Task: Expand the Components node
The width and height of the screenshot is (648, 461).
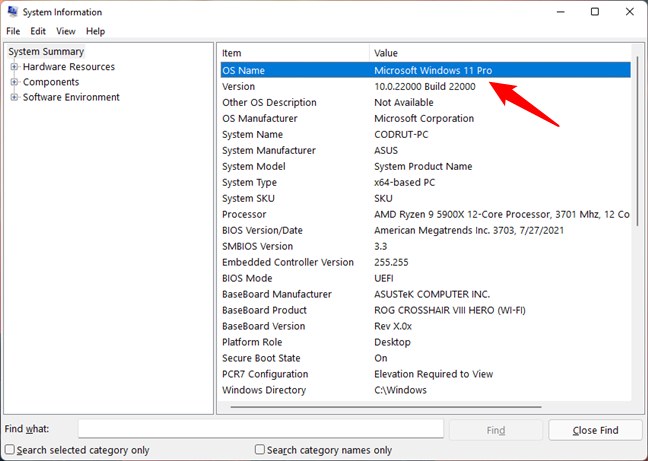Action: tap(14, 82)
